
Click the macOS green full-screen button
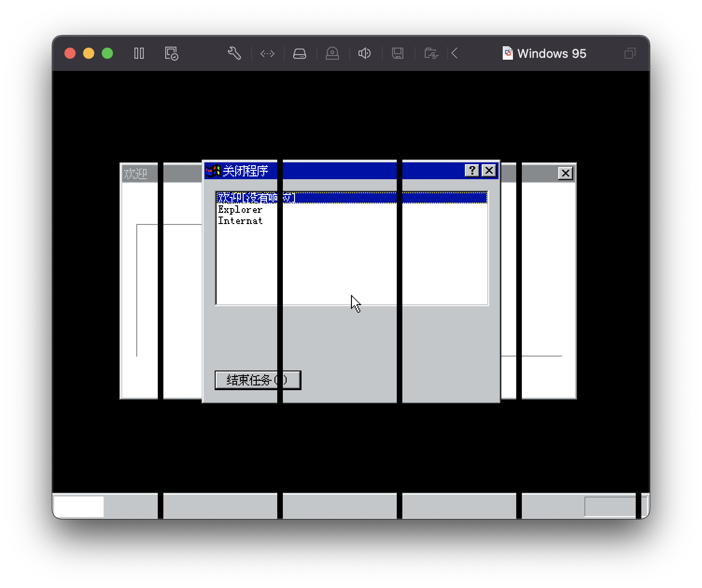pyautogui.click(x=107, y=53)
